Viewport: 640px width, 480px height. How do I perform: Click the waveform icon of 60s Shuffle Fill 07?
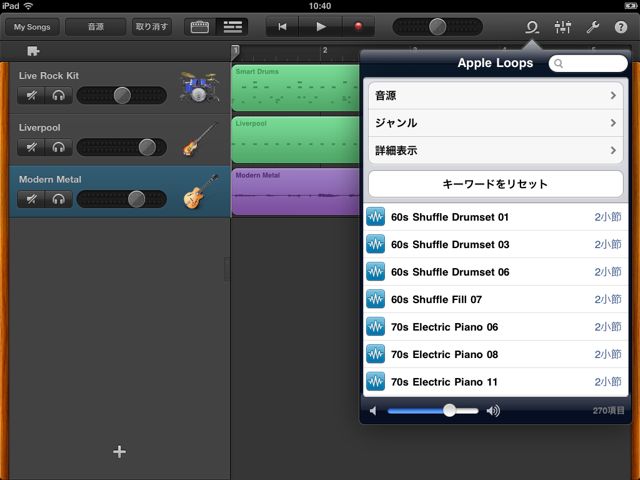(375, 299)
